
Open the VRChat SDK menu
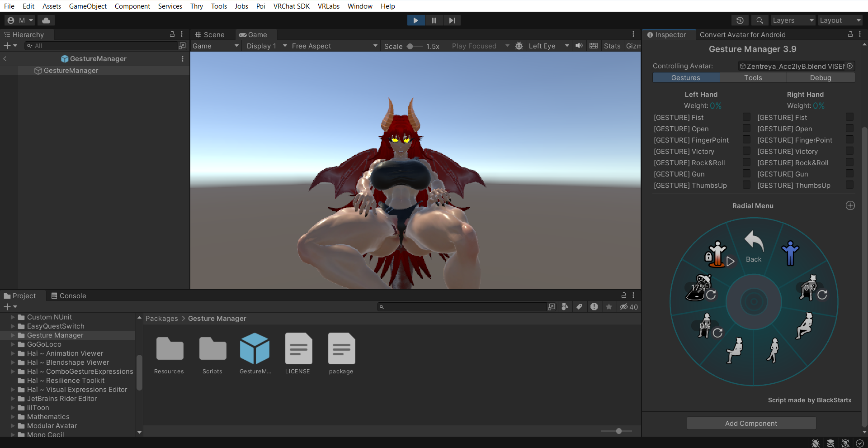coord(292,6)
